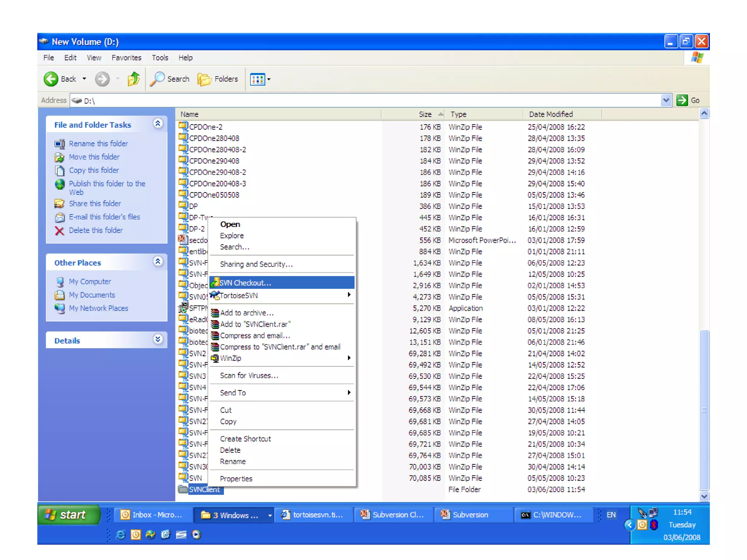Expand the Details panel
Screen dimensions: 747x560
pyautogui.click(x=158, y=339)
